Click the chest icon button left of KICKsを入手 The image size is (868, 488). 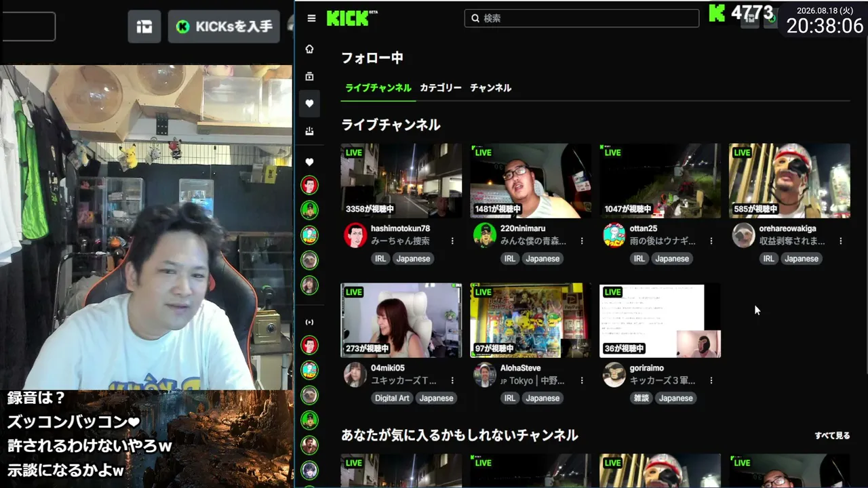point(144,26)
